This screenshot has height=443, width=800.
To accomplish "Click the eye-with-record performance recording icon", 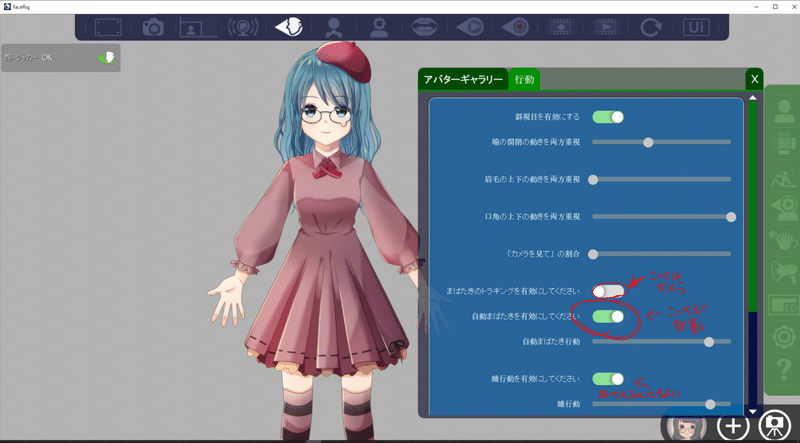I will point(515,27).
